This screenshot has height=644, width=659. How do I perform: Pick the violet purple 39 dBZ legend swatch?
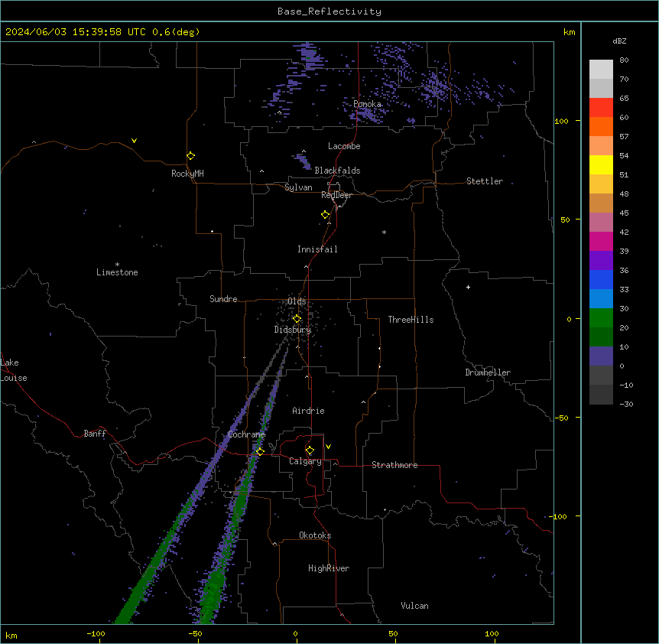(601, 260)
